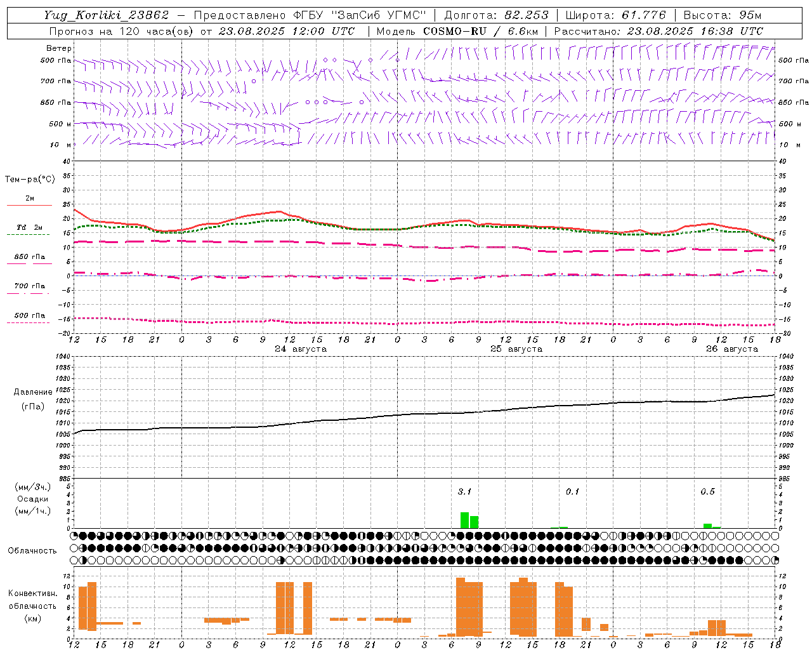
Task: Click the 25 августа date label
Action: [516, 349]
